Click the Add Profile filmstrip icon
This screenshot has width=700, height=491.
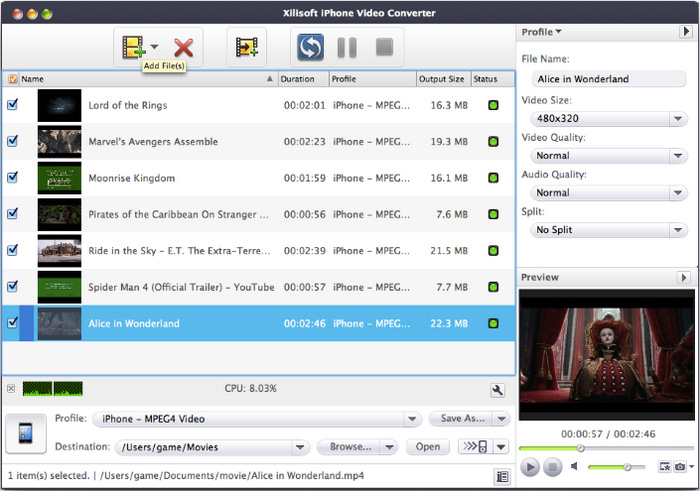246,46
